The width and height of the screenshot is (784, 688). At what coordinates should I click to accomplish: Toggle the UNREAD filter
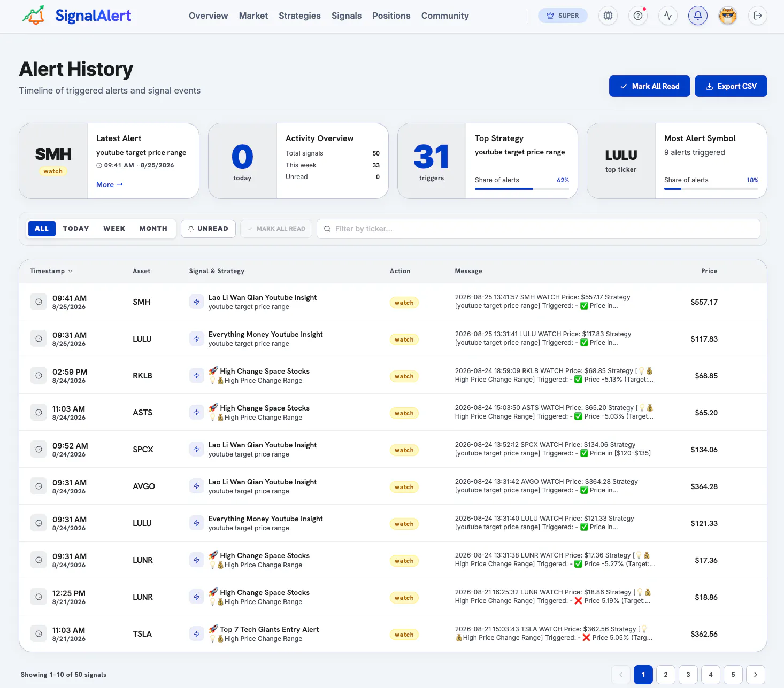208,229
